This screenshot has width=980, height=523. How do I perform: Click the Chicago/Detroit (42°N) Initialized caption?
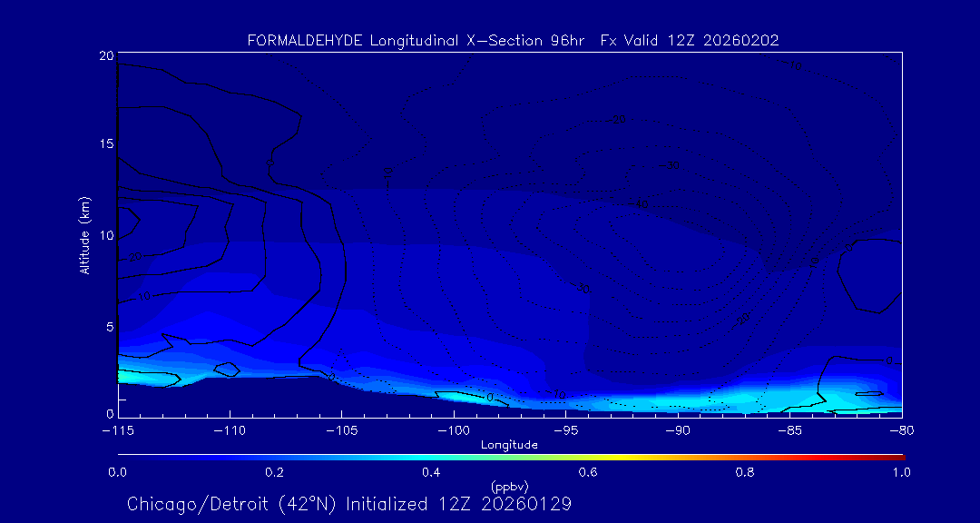click(349, 504)
